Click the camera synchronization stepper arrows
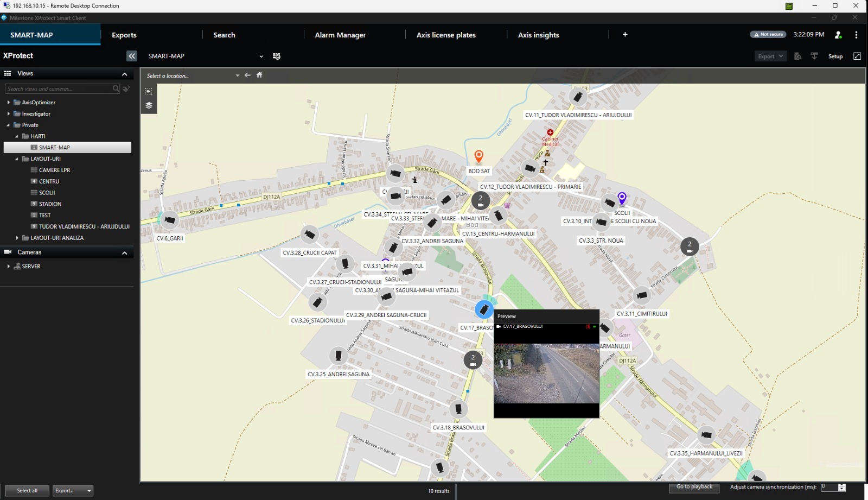Viewport: 868px width, 500px height. coord(842,487)
